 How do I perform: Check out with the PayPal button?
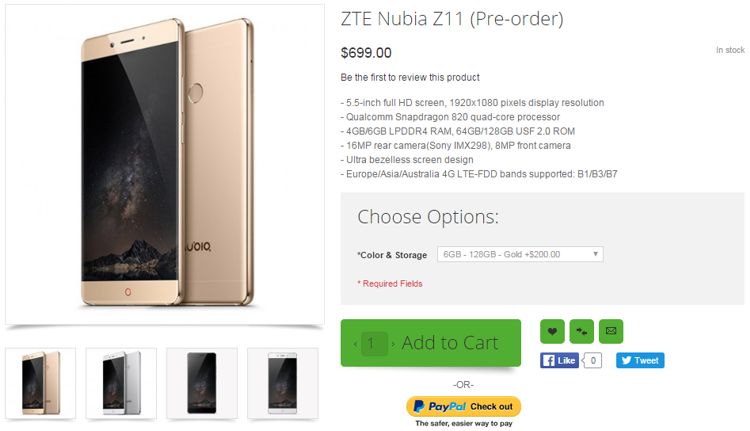tap(463, 406)
